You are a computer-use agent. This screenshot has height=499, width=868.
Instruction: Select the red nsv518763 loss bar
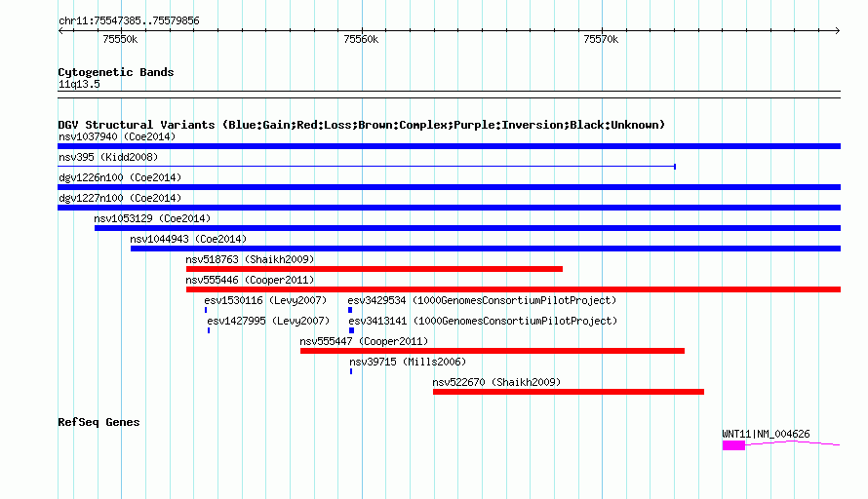[x=375, y=269]
